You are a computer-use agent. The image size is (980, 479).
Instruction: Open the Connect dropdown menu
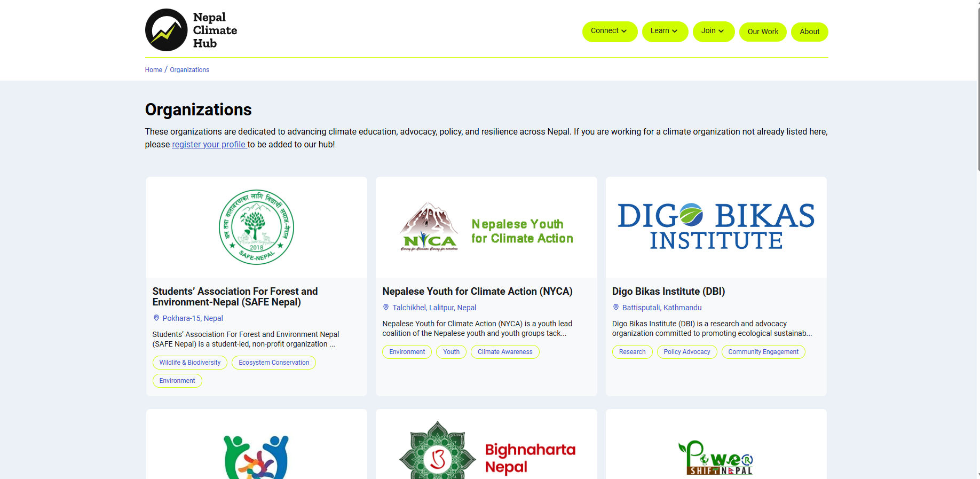pos(610,32)
